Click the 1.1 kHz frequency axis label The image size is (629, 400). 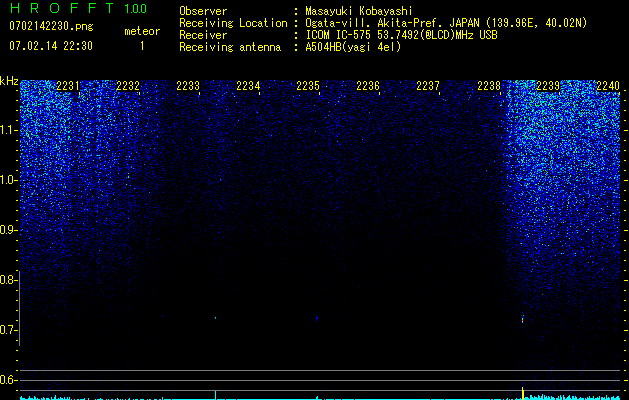pyautogui.click(x=7, y=130)
